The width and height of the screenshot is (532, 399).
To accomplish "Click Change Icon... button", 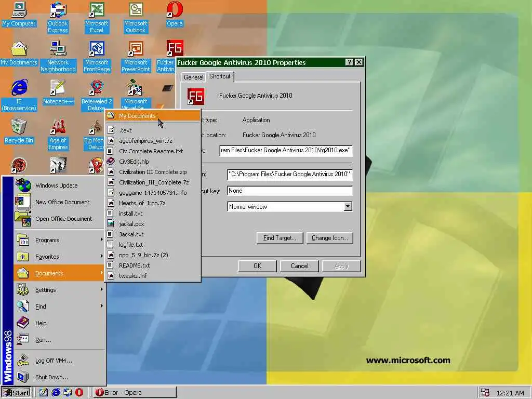I will tap(330, 238).
